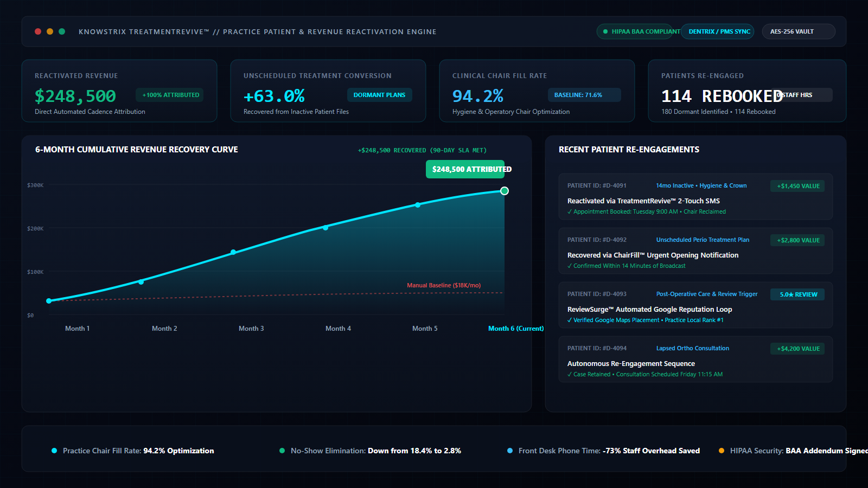Click the Month 6 data point circle
This screenshot has height=488, width=868.
(x=505, y=191)
